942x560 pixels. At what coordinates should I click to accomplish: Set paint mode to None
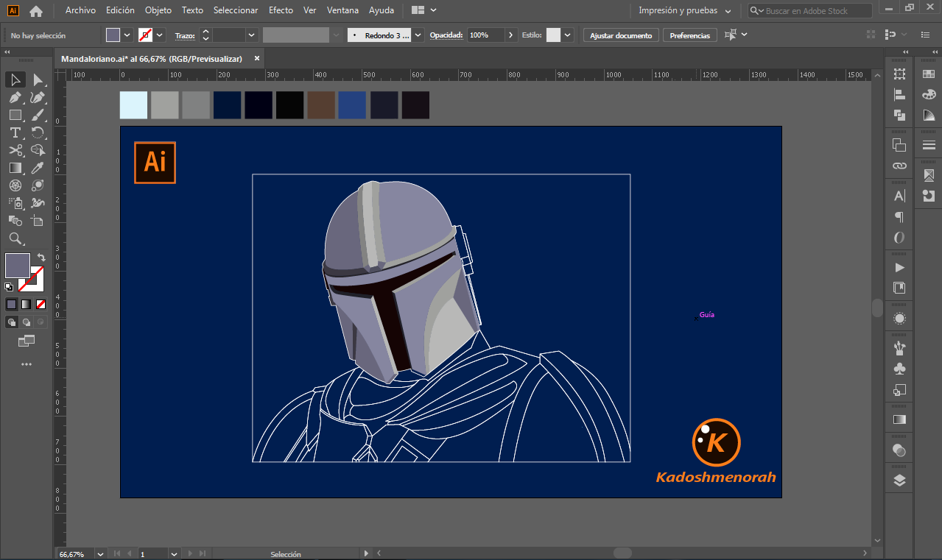pyautogui.click(x=41, y=304)
